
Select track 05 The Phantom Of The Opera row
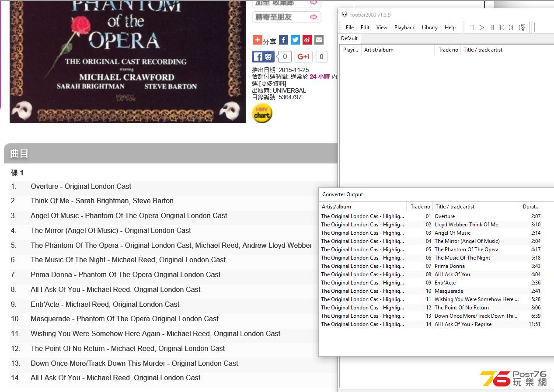431,250
